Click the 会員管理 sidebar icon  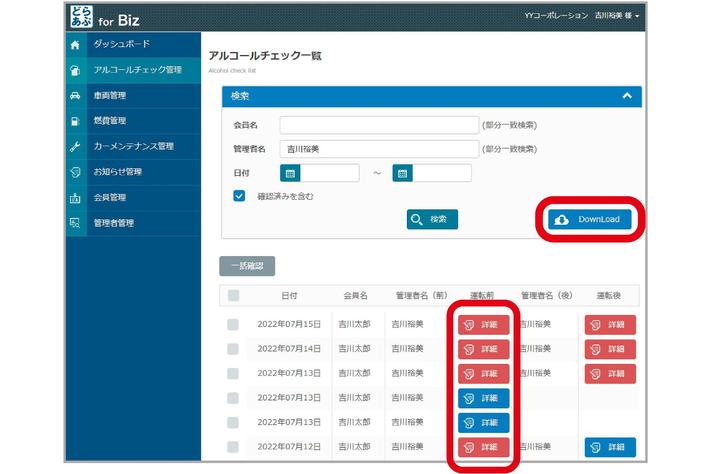click(x=75, y=198)
